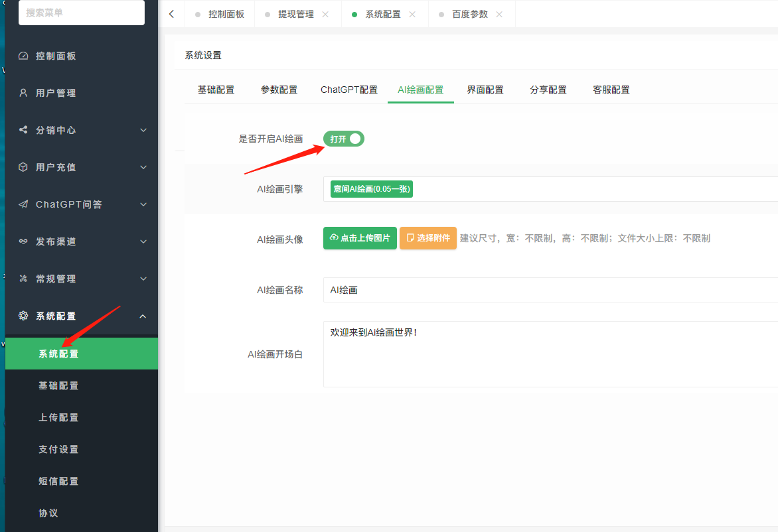
Task: Expand the 分销中心 menu chevron
Action: point(143,130)
